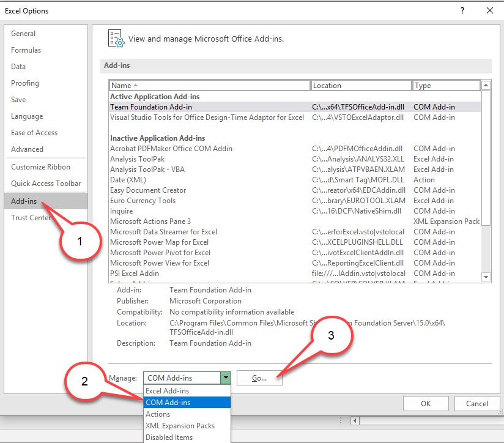Select the Analysis ToolPak entry

pos(295,159)
